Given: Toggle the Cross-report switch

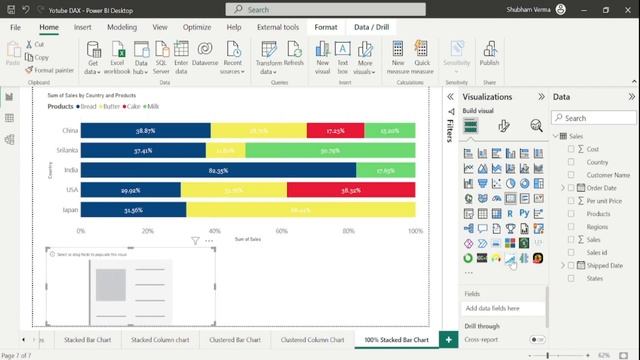Looking at the screenshot, I should pos(537,340).
